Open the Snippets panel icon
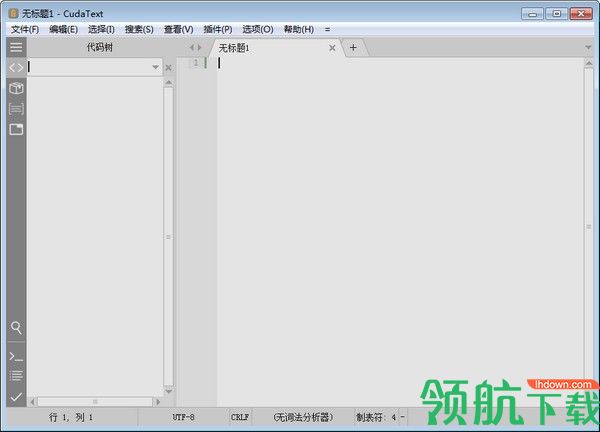Viewport: 600px width, 432px height. tap(16, 109)
